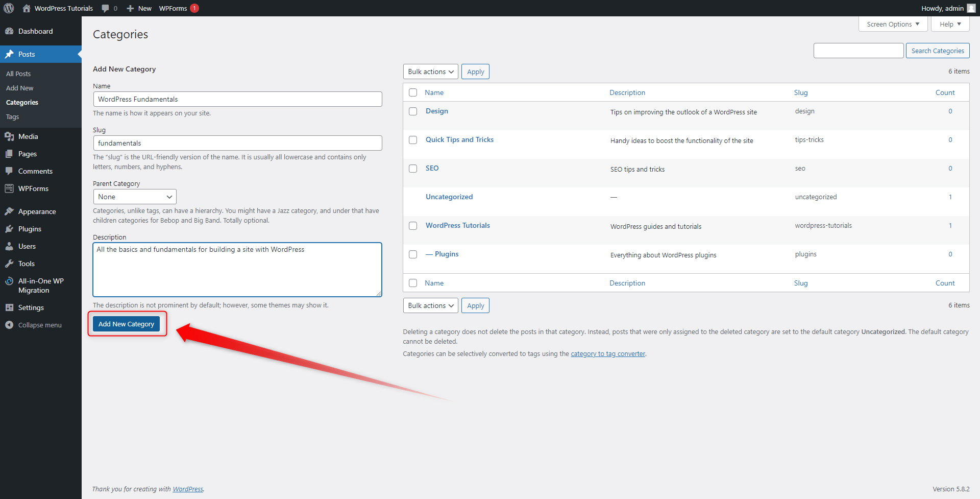Toggle select-all checkbox in table header
This screenshot has width=980, height=499.
click(x=413, y=92)
